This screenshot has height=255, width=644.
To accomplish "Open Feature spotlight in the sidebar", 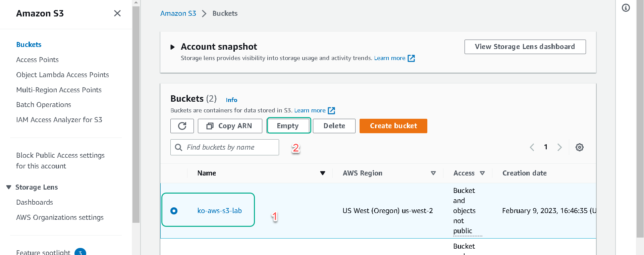I will 43,252.
